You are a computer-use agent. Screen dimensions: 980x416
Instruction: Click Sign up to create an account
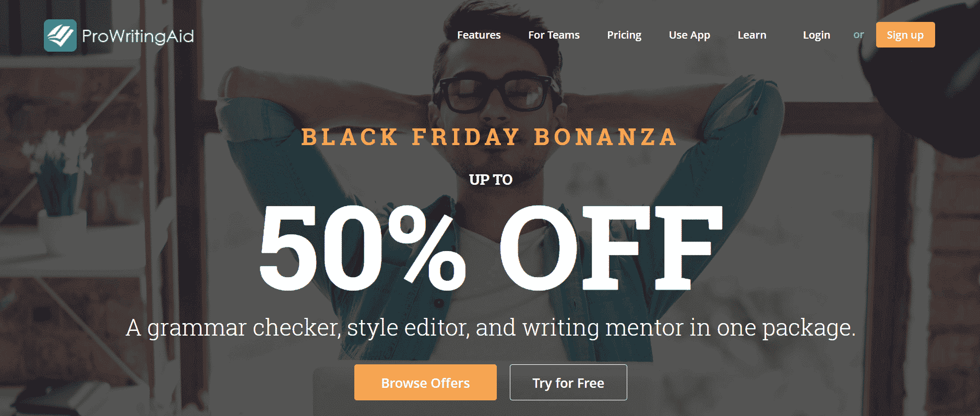point(905,35)
